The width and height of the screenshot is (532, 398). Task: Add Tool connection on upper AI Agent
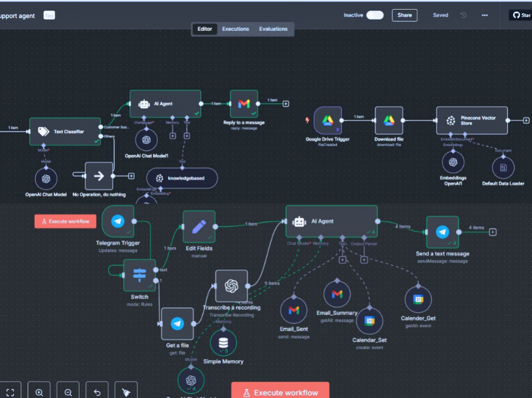(x=187, y=136)
